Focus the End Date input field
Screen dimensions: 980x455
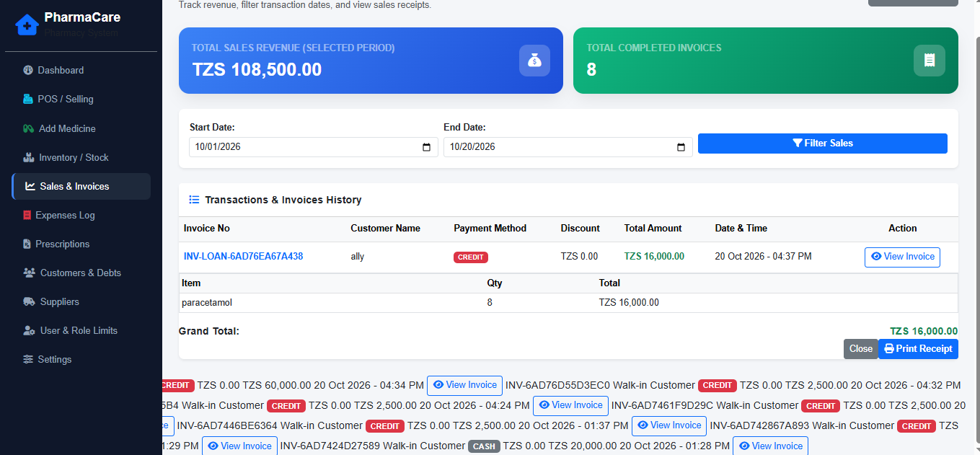[568, 147]
